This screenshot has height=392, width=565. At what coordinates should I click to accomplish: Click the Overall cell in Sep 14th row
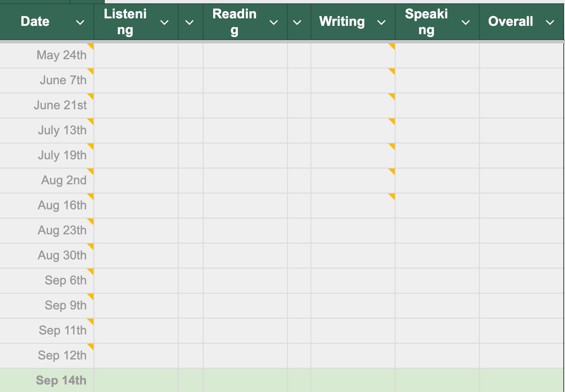pos(522,380)
